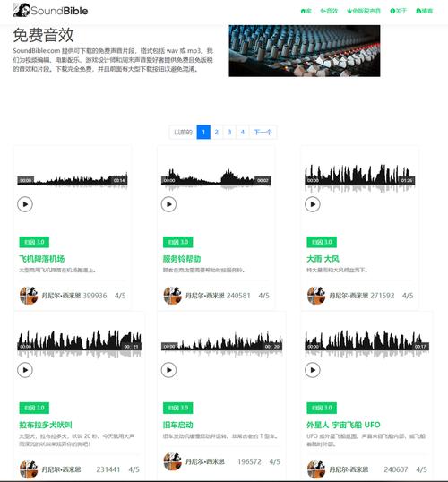Seek in the 旧车启动 waveform
Screen dimensions: 448x482
pos(221,344)
